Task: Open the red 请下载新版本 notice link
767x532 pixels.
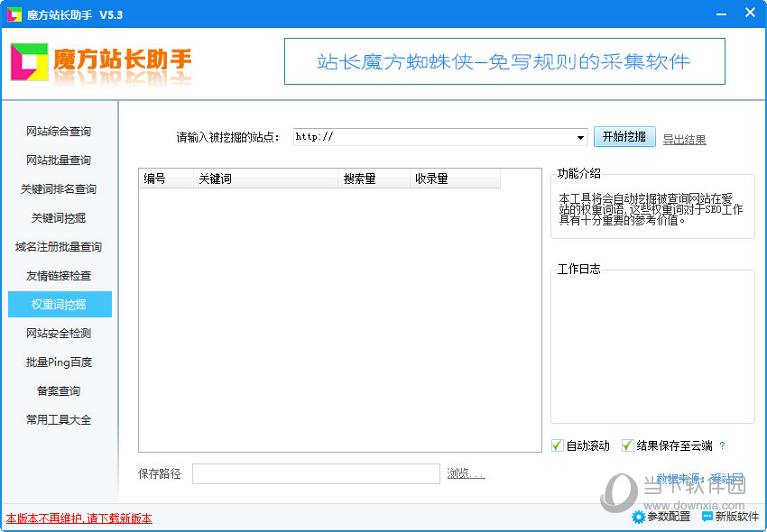Action: point(79,518)
